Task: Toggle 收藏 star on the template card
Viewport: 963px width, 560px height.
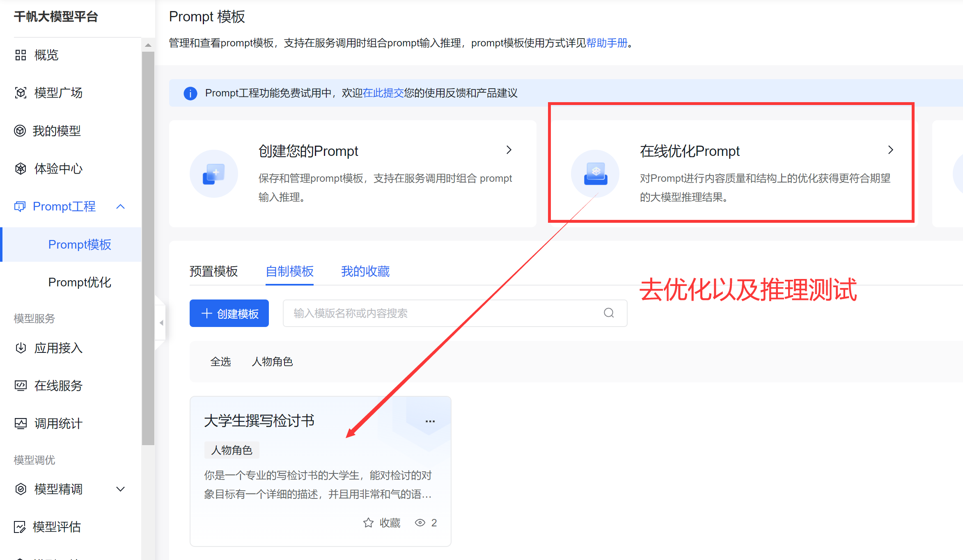Action: (x=368, y=523)
